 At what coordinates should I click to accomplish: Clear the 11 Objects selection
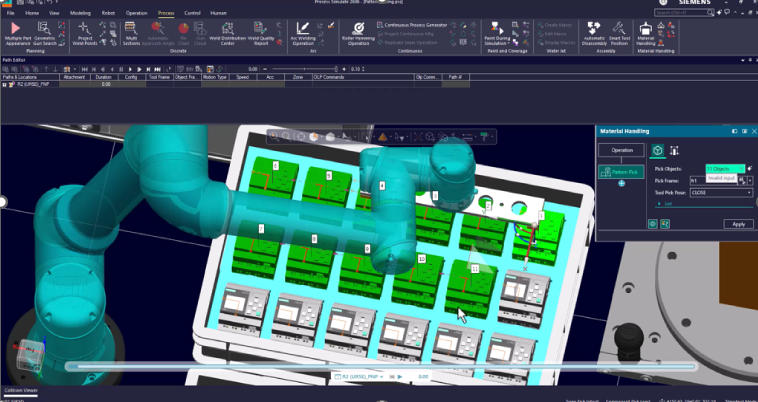(x=741, y=169)
